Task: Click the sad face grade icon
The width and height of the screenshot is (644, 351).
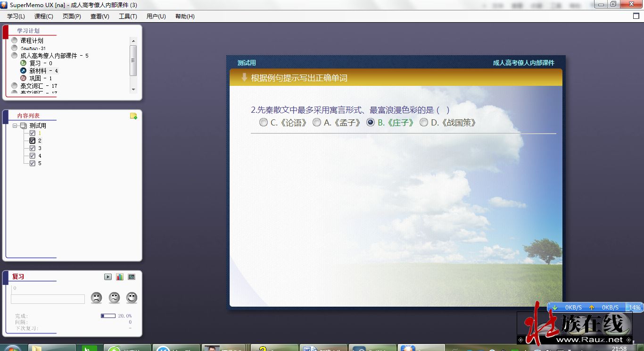Action: point(96,298)
